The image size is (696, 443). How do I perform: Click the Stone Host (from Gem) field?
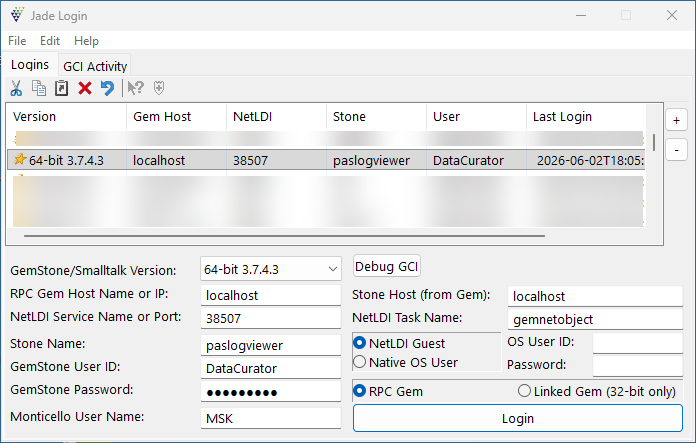point(595,296)
